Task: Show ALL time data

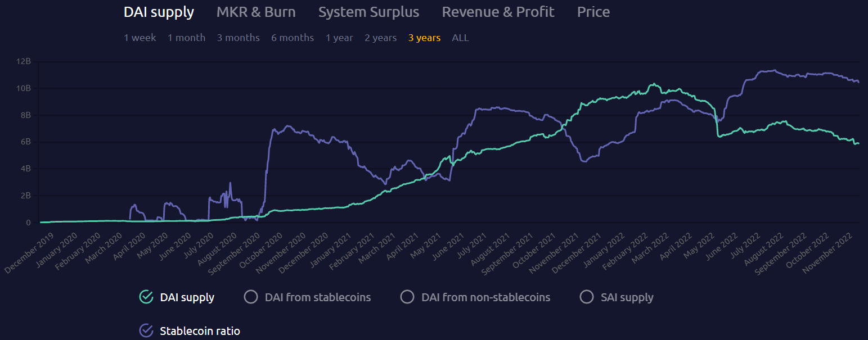Action: (460, 38)
